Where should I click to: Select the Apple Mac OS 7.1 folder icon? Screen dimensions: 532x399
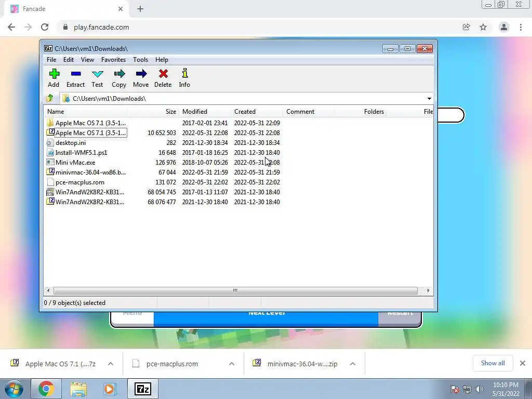[x=50, y=123]
